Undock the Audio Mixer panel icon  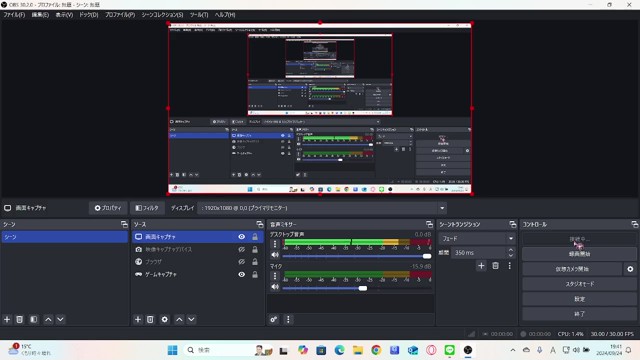(x=429, y=224)
